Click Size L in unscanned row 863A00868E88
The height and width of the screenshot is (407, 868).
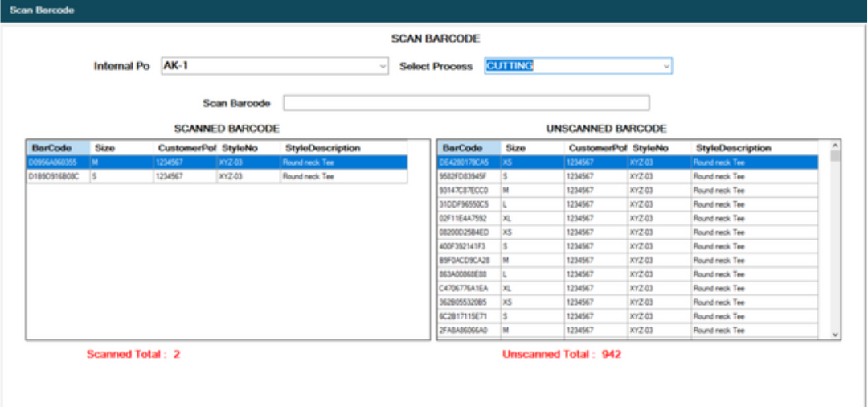pyautogui.click(x=533, y=274)
